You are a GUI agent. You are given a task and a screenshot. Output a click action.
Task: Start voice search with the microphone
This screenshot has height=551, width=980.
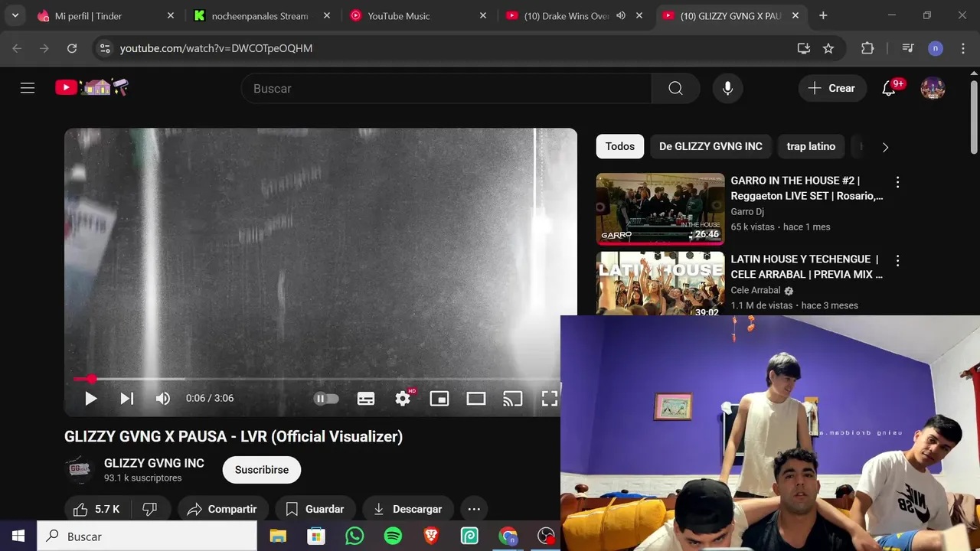[727, 88]
